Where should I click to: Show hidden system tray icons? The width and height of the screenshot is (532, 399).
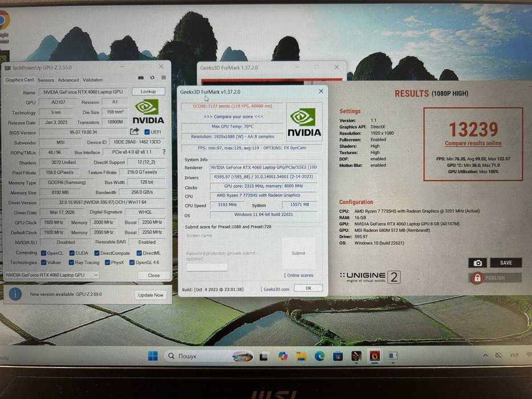[x=485, y=355]
